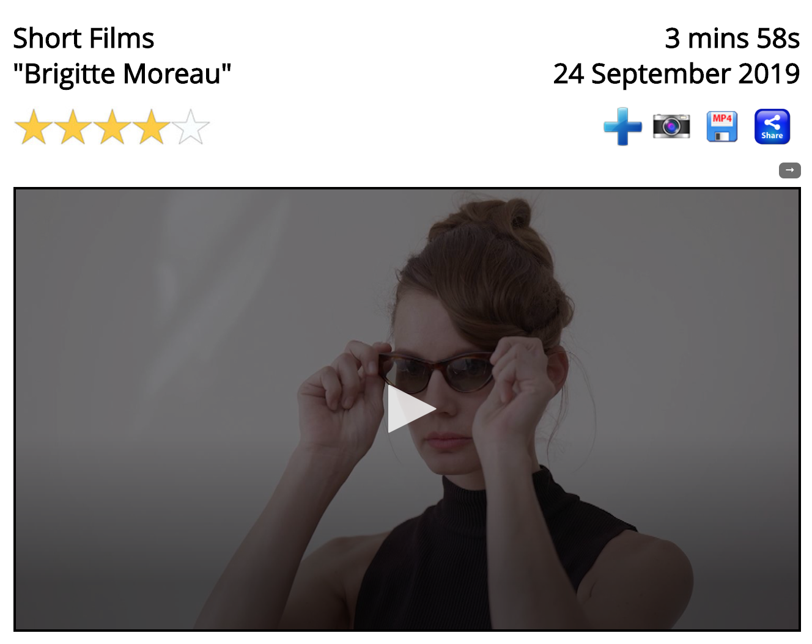Play the Brigitte Moreau video
This screenshot has width=812, height=644.
click(x=411, y=409)
